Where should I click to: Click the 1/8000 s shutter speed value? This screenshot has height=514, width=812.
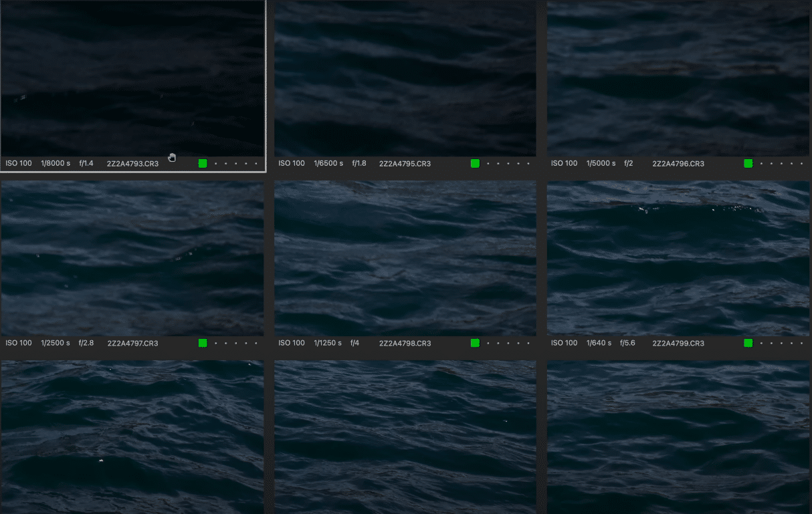coord(56,163)
